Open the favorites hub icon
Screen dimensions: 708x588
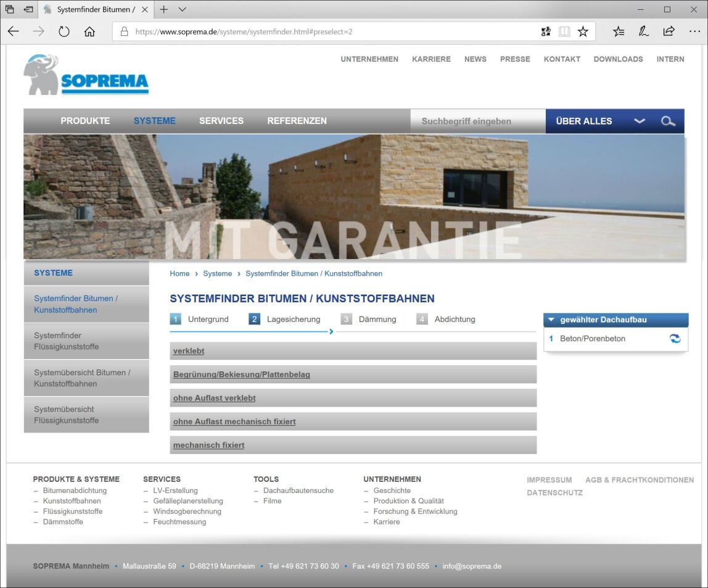(x=619, y=31)
